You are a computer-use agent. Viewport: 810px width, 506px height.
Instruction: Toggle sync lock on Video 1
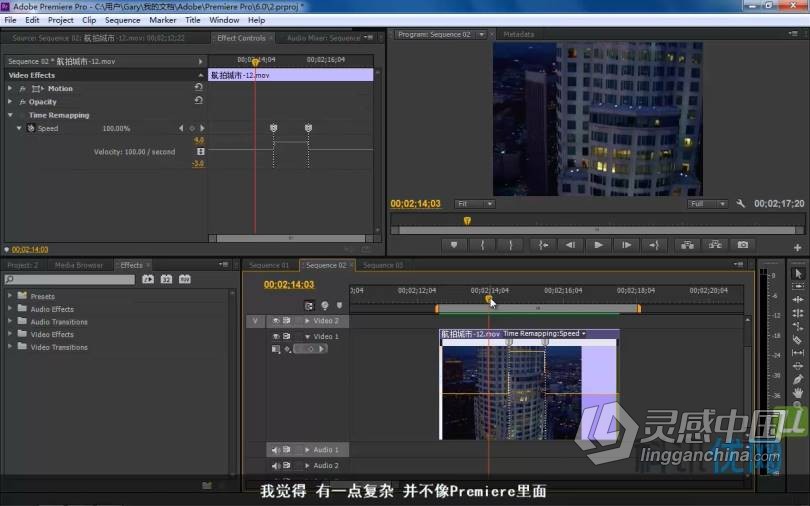point(286,336)
